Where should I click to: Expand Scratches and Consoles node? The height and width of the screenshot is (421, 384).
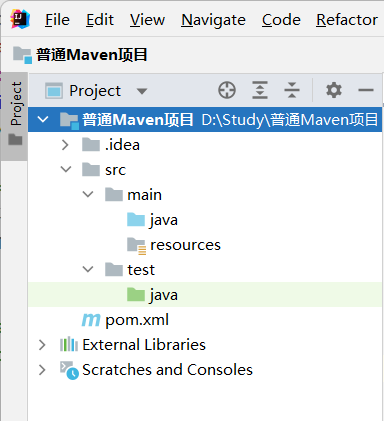coord(42,370)
